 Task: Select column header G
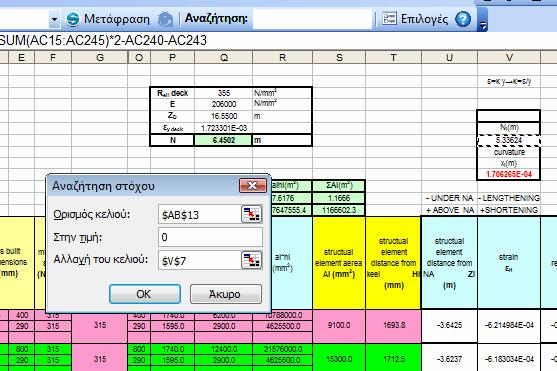coord(100,57)
